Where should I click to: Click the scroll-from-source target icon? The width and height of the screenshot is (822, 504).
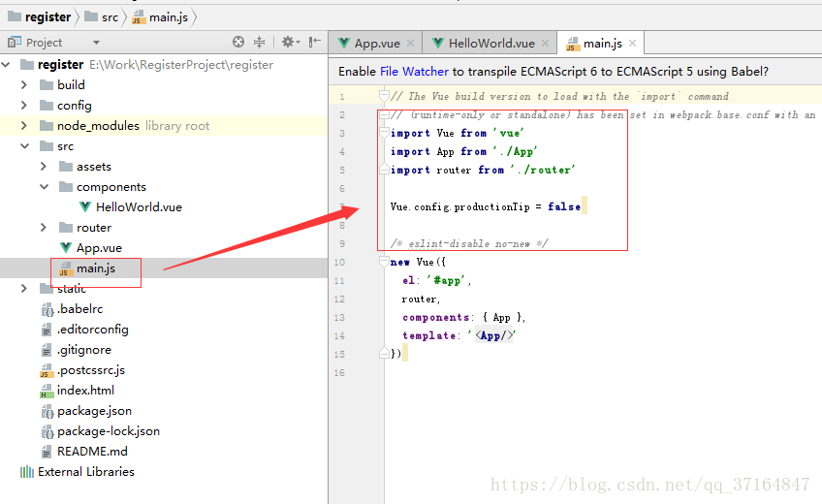coord(238,42)
